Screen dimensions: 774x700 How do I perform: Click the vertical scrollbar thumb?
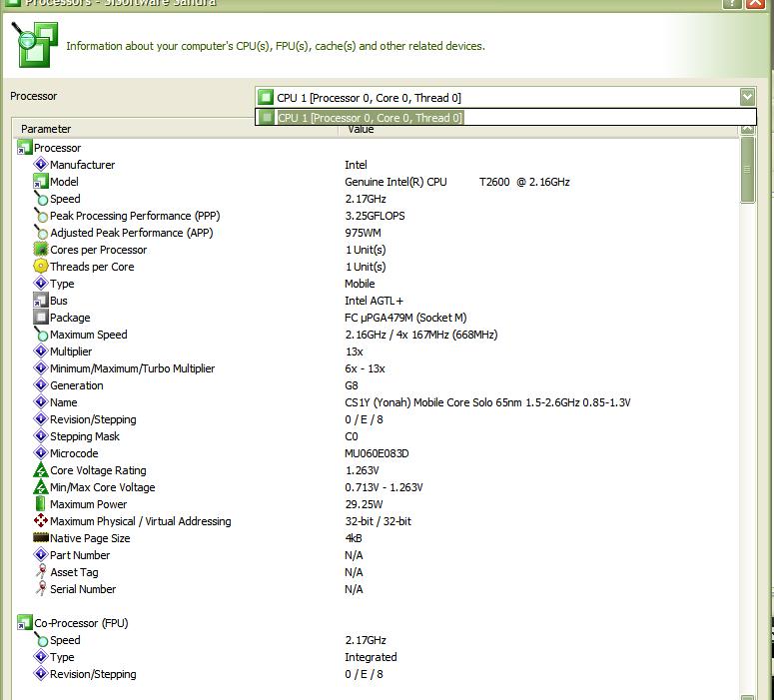pos(747,170)
